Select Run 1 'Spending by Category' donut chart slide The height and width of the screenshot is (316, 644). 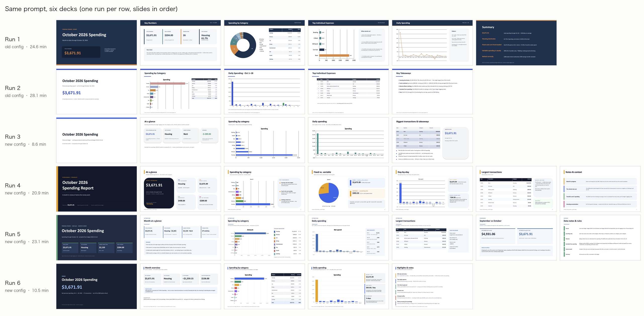pos(264,43)
